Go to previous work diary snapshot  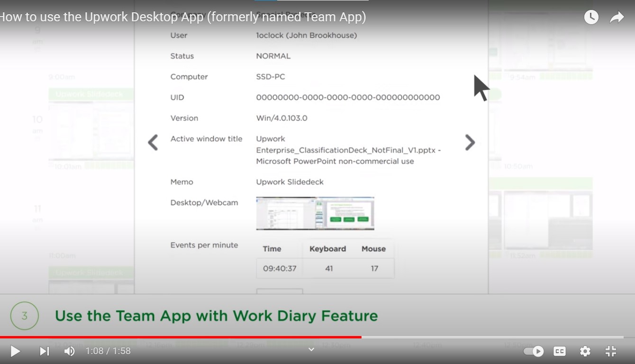pyautogui.click(x=153, y=142)
